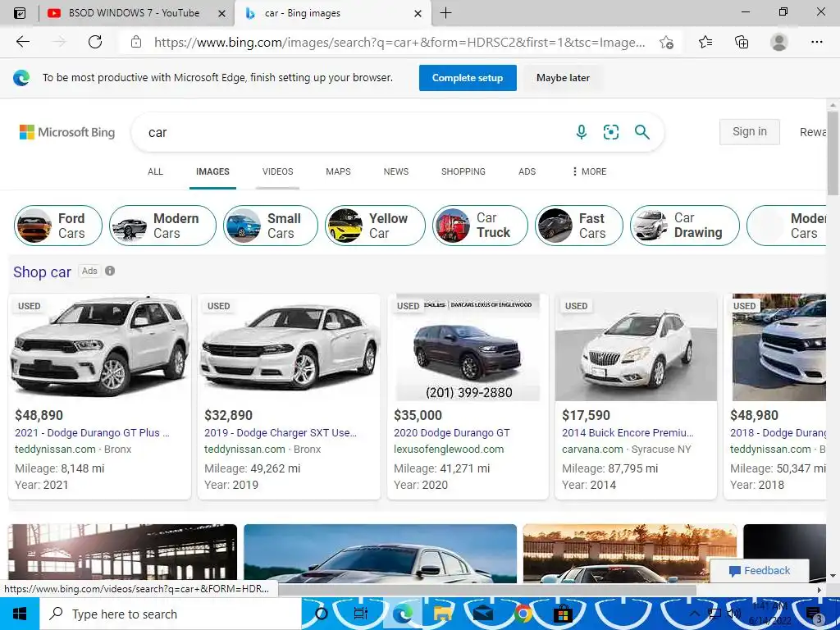Select the Ford Cars suggestion chip
The width and height of the screenshot is (840, 630).
coord(58,226)
